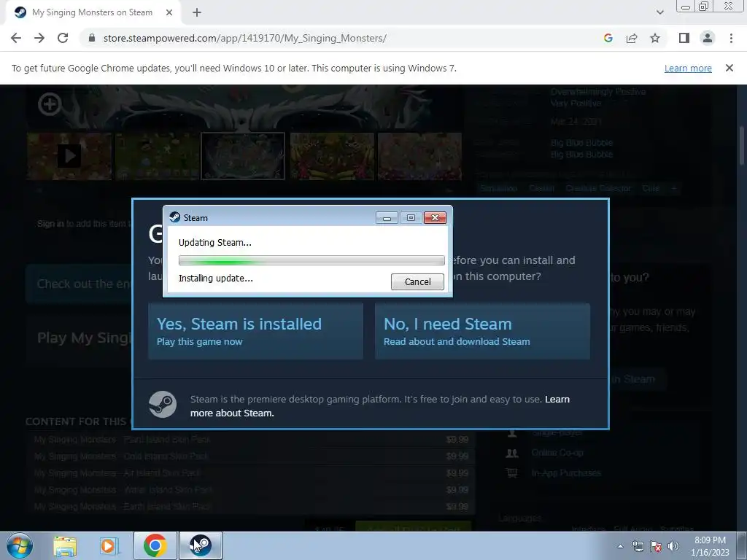The image size is (747, 560).
Task: Click No, I need Steam
Action: coord(482,331)
